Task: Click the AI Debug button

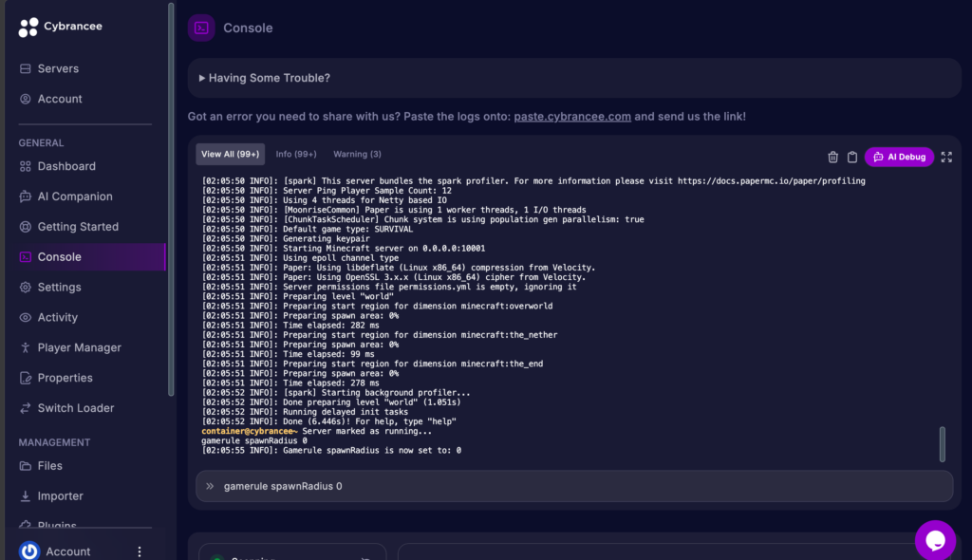Action: [900, 157]
